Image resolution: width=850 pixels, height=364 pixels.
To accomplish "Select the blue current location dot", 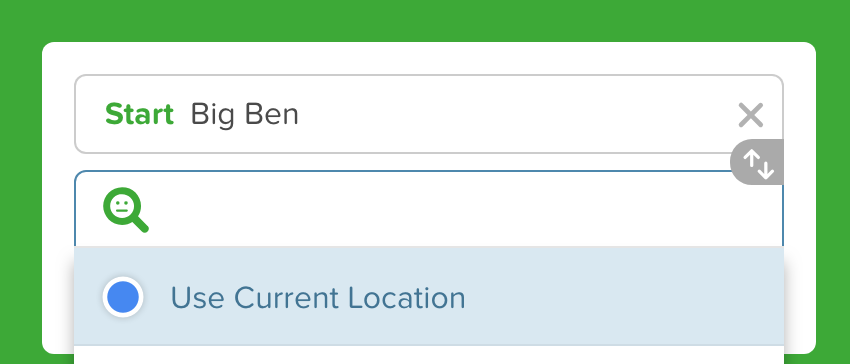I will (123, 297).
